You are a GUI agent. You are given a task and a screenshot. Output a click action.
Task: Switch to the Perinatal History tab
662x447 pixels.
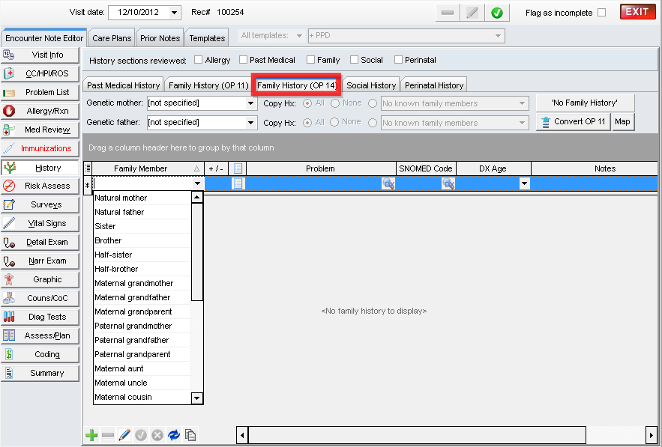pos(434,85)
